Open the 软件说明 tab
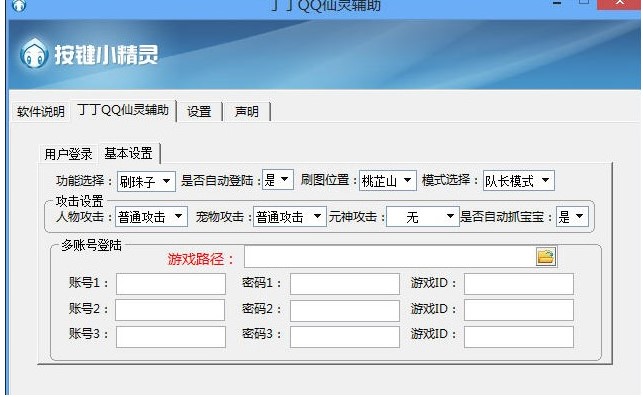The width and height of the screenshot is (643, 397). click(41, 112)
